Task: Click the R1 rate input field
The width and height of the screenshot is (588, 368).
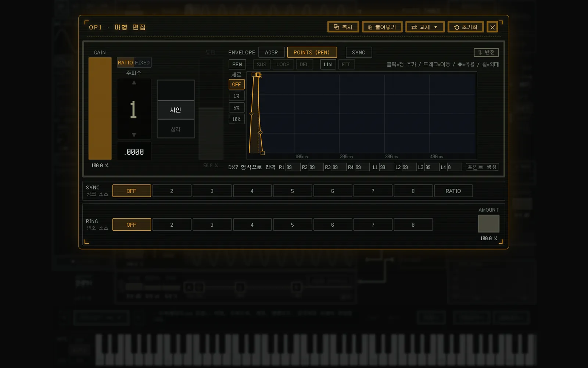Action: [x=293, y=167]
